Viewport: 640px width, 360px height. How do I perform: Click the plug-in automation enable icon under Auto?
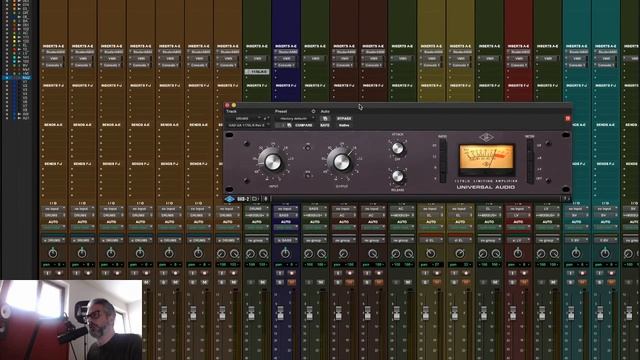[325, 118]
